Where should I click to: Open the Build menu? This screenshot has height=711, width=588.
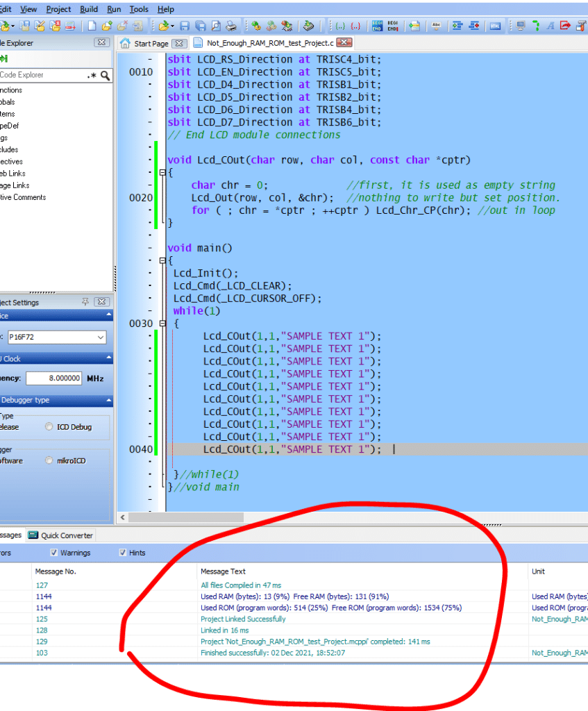pos(89,9)
